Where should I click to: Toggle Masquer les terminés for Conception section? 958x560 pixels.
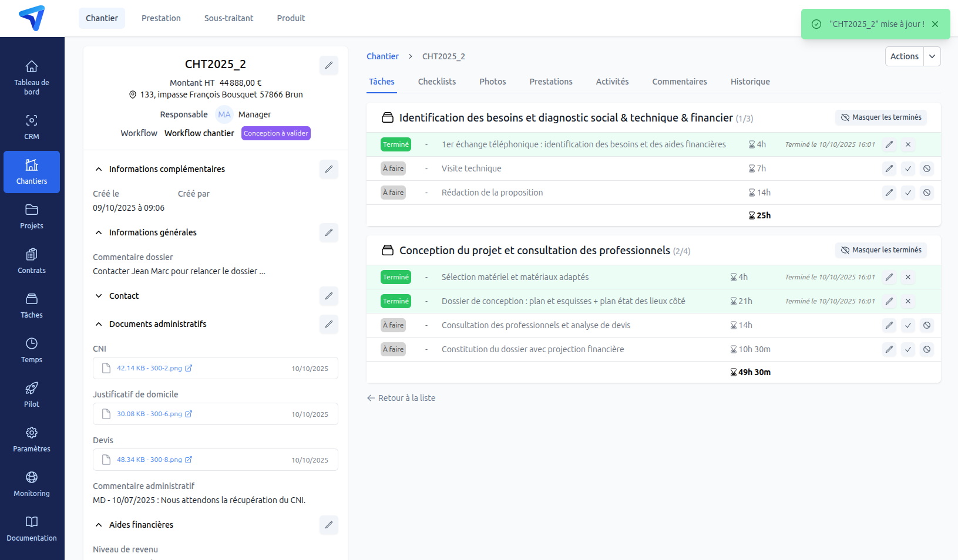point(880,250)
